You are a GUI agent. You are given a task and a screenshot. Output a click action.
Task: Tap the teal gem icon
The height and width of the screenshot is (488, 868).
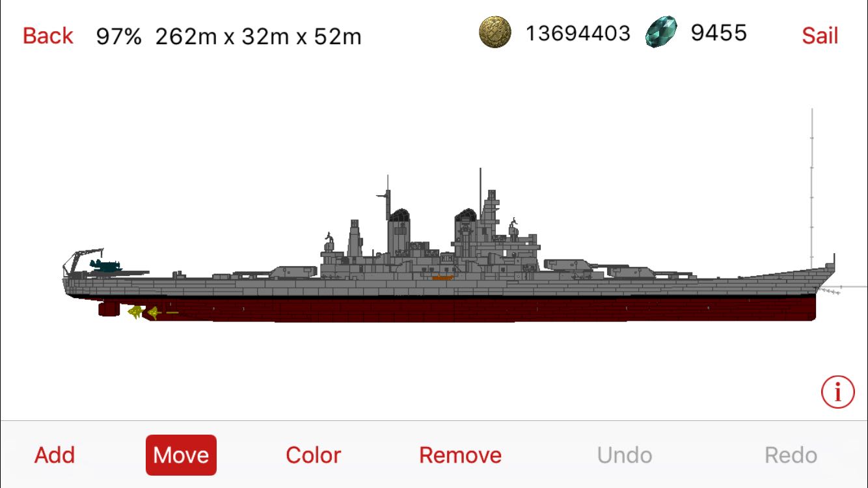point(661,33)
